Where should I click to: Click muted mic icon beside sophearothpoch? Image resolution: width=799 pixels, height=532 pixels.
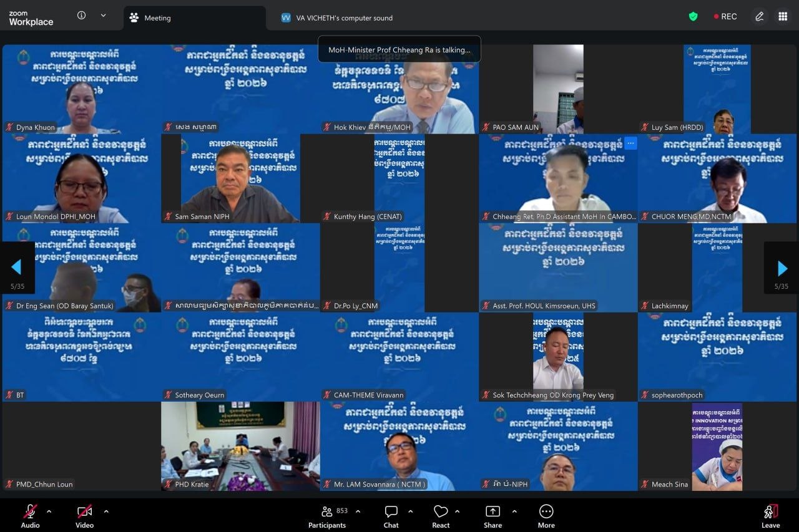coord(645,395)
